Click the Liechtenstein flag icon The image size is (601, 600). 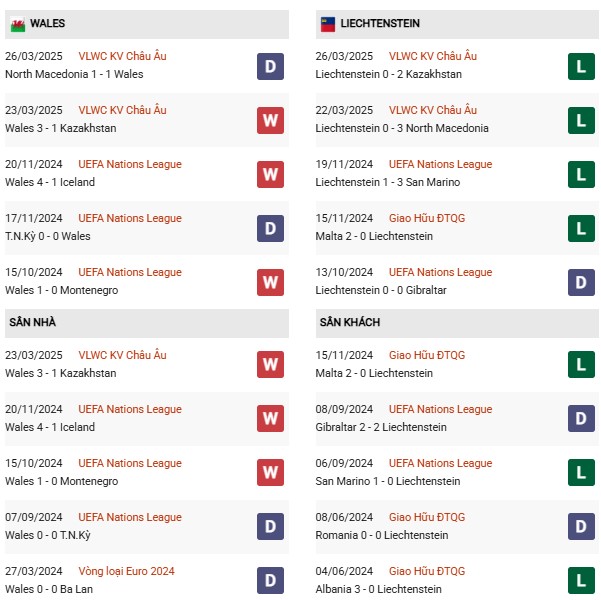coord(328,24)
